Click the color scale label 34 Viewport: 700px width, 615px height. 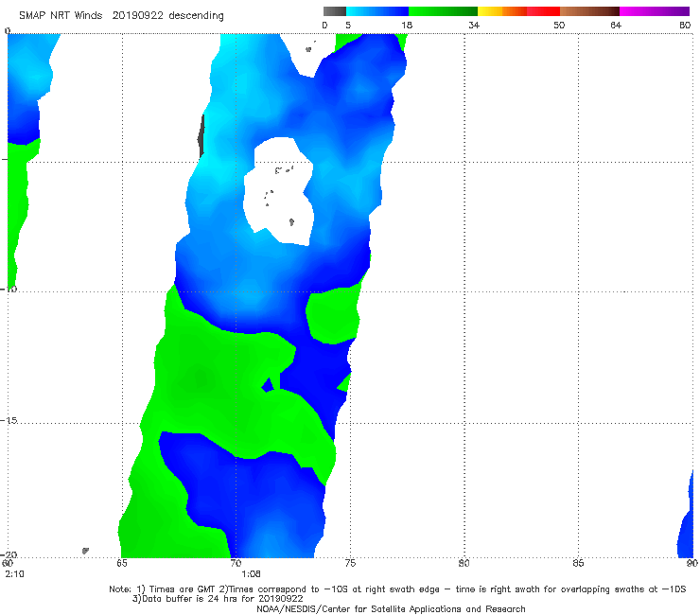[x=474, y=26]
